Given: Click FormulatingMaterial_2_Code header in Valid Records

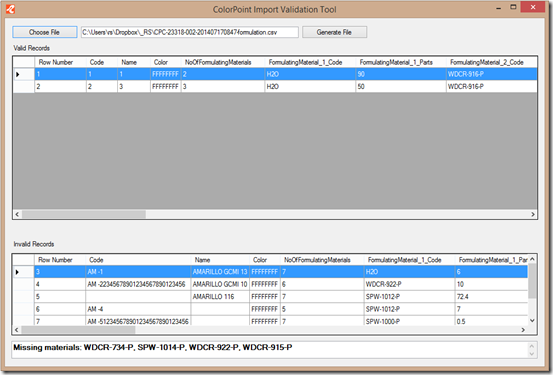Looking at the screenshot, I should (491, 62).
